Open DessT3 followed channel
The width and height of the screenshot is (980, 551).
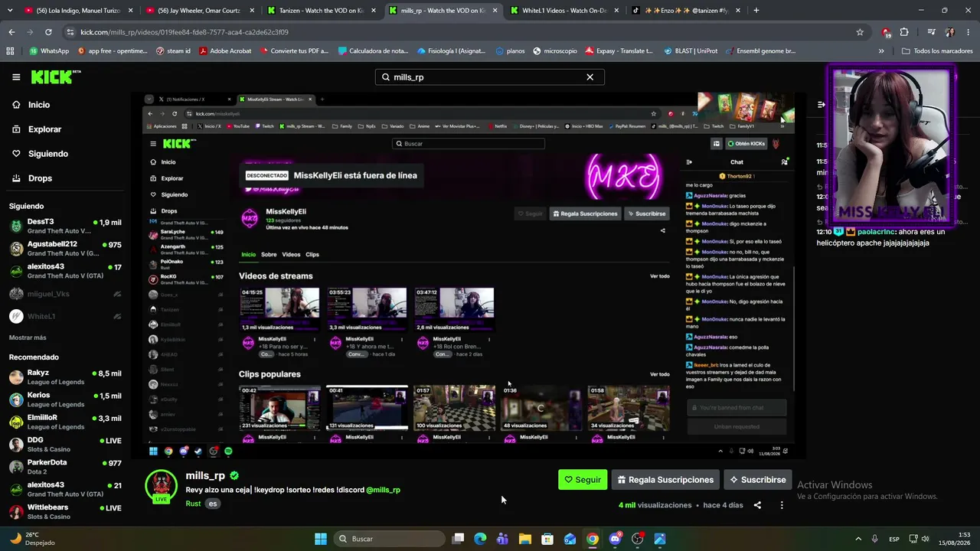pyautogui.click(x=65, y=226)
